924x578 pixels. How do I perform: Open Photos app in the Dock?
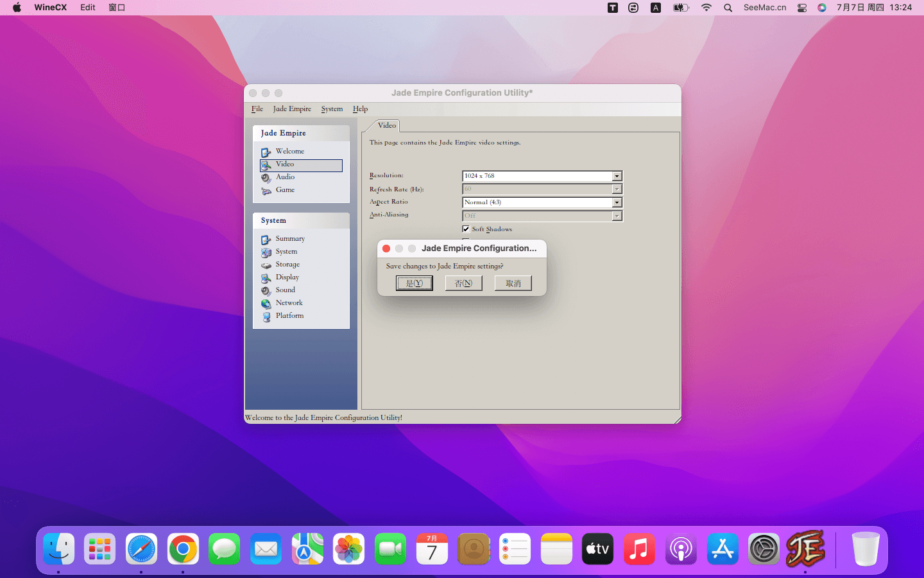pyautogui.click(x=348, y=549)
